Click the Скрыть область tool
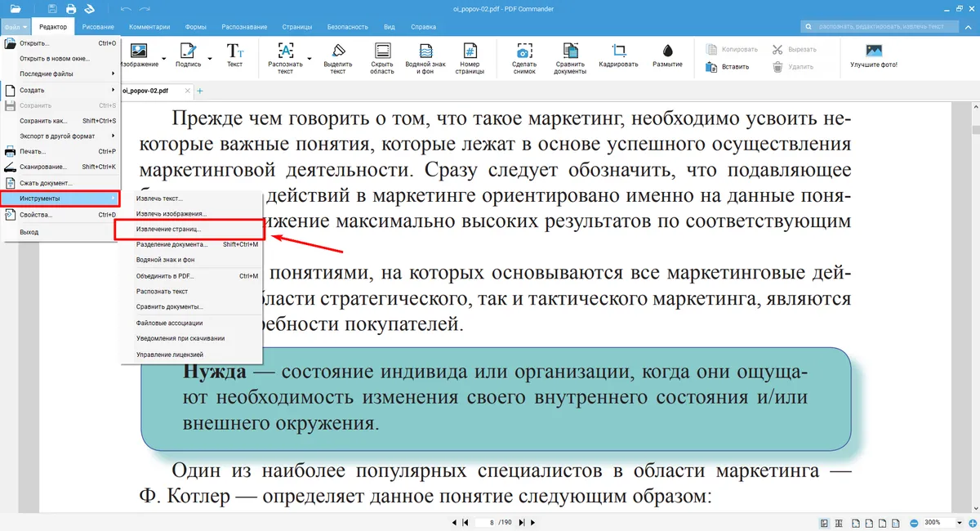Viewport: 980px width, 531px height. click(x=382, y=59)
